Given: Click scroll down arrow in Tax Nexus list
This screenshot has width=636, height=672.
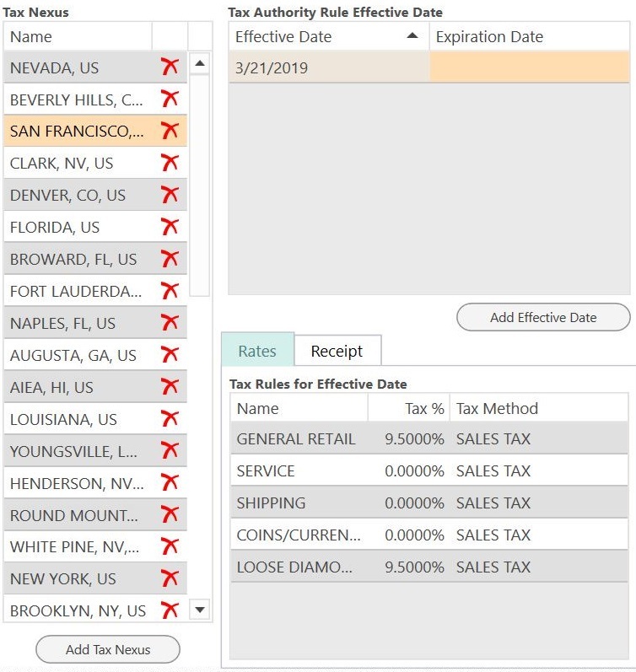Looking at the screenshot, I should 199,609.
